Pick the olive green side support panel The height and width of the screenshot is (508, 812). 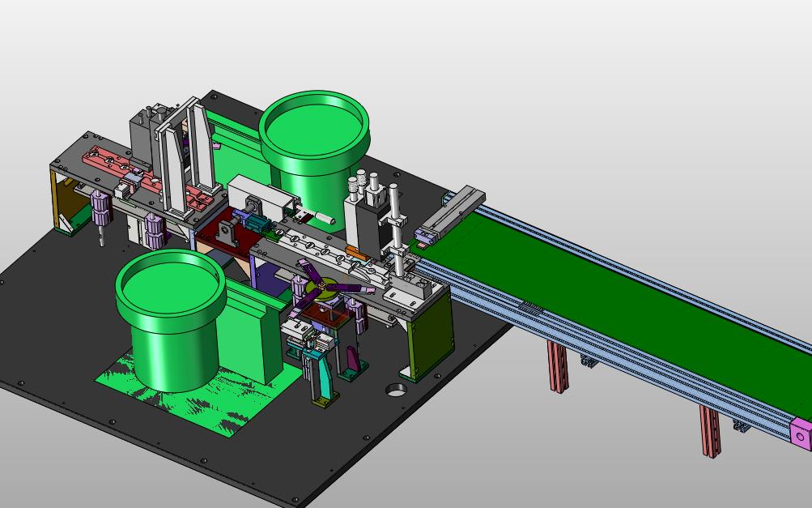[431, 335]
